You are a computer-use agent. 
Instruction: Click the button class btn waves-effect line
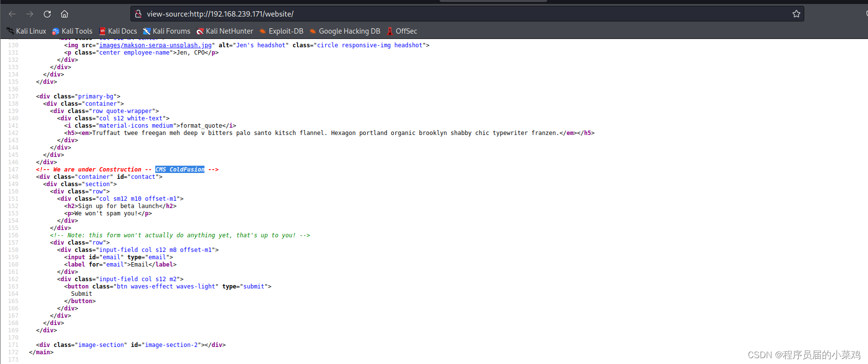[167, 287]
